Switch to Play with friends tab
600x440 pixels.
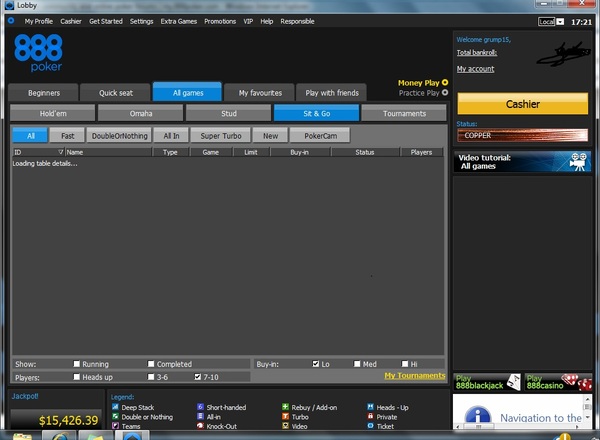332,93
